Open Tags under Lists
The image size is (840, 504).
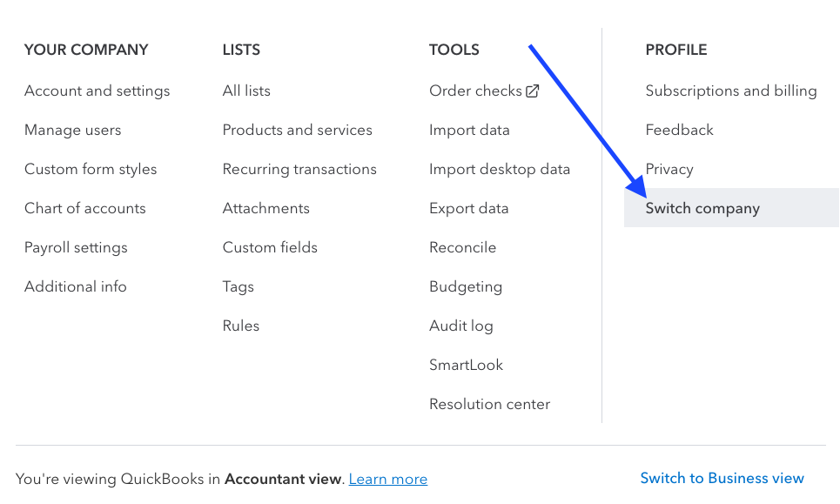[x=239, y=286]
